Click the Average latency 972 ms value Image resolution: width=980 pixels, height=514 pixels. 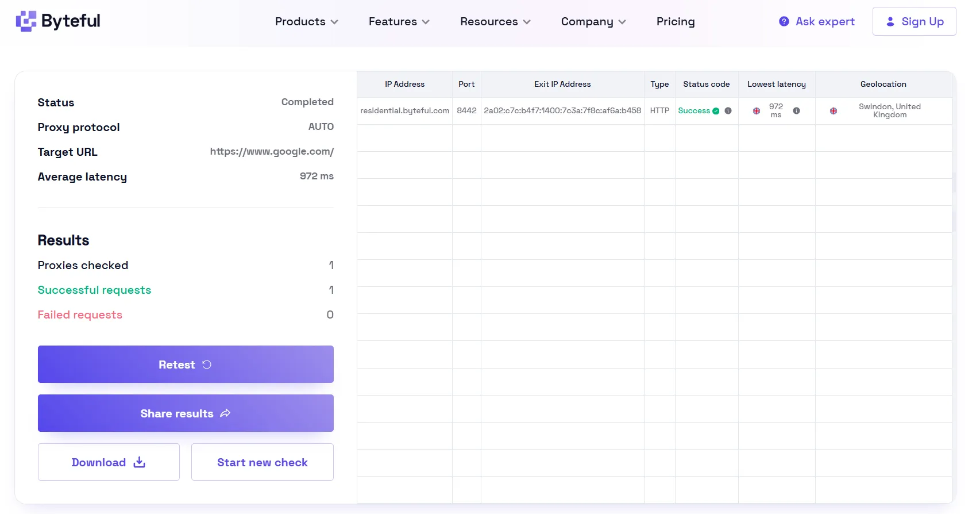coord(317,176)
